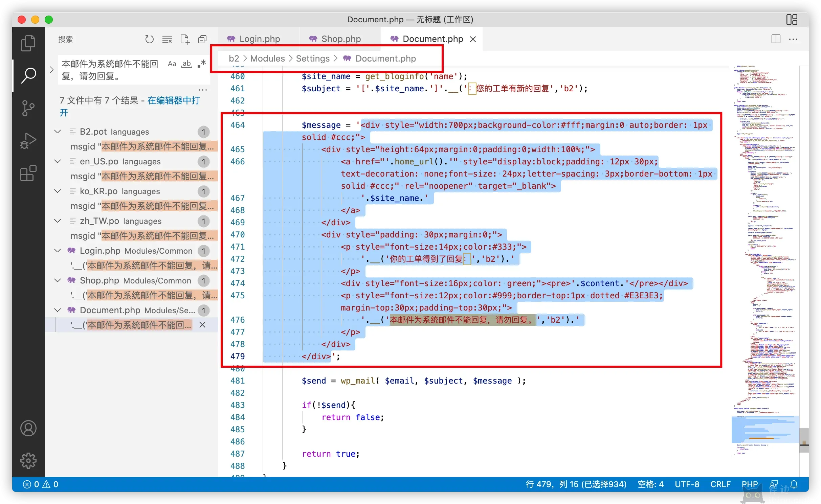Image resolution: width=821 pixels, height=504 pixels.
Task: Click the feedback icon in status bar
Action: tap(774, 484)
